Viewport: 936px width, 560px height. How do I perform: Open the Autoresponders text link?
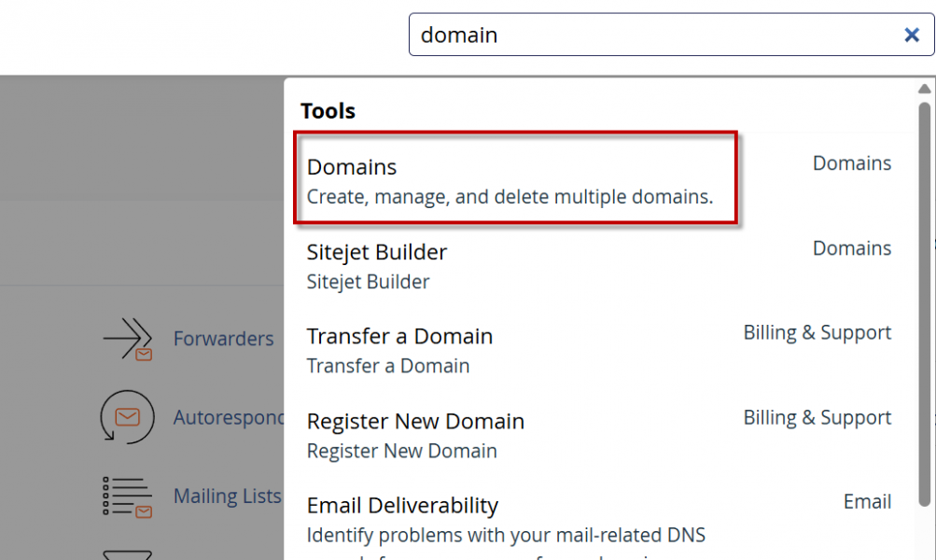coord(229,417)
